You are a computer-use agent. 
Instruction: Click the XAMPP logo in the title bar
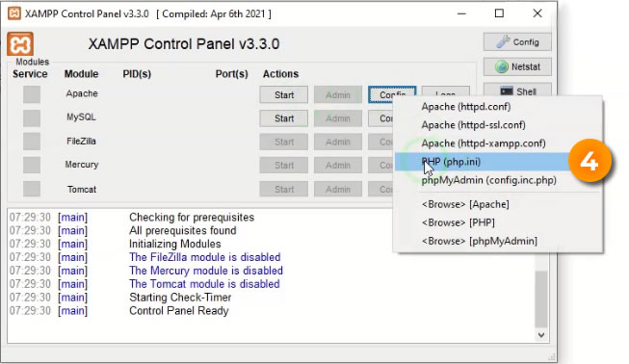(14, 13)
